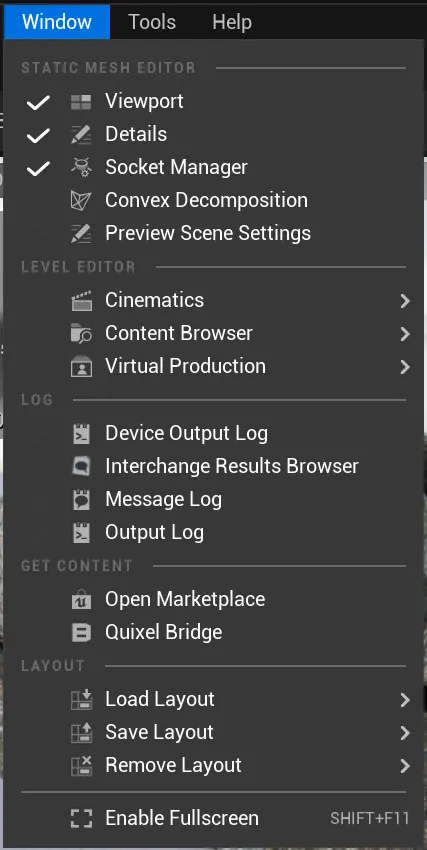Toggle off the Socket Manager checkmark
Viewport: 427px width, 850px height.
(38, 168)
